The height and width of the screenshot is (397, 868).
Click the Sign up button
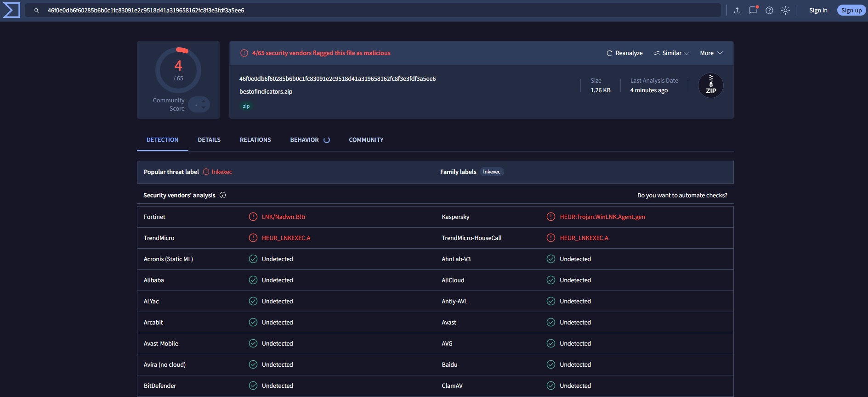(x=851, y=10)
